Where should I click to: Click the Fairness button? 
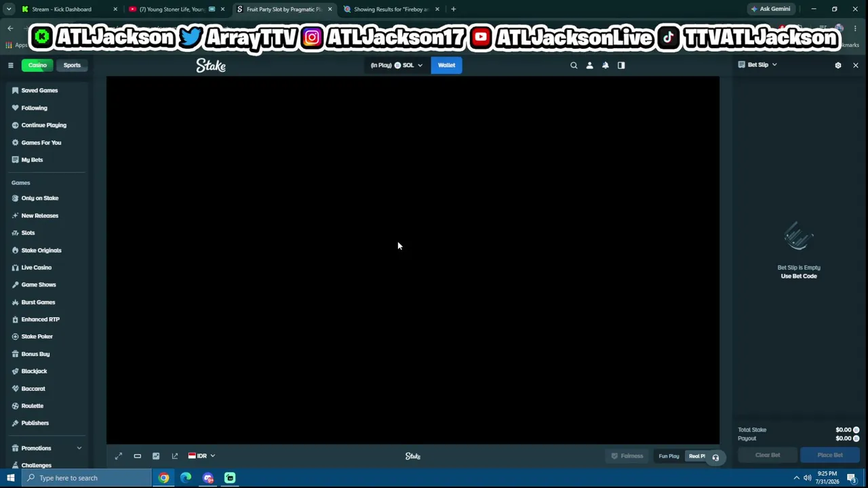[x=627, y=456]
